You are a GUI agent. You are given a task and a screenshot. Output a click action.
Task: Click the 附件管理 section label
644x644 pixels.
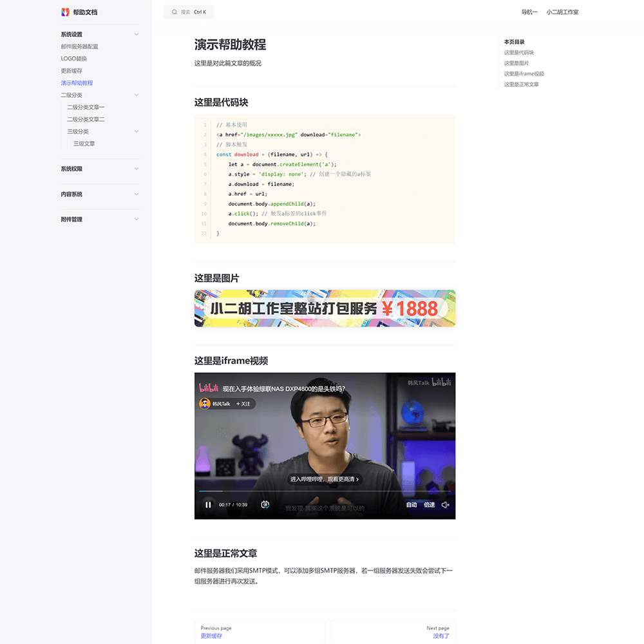pos(71,220)
